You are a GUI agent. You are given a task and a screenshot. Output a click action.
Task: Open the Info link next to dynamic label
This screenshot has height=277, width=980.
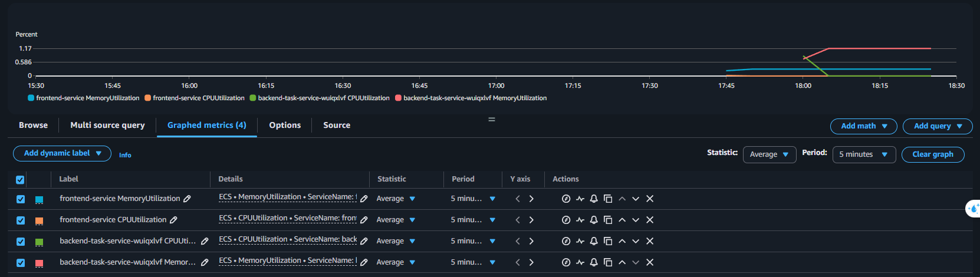pyautogui.click(x=125, y=155)
